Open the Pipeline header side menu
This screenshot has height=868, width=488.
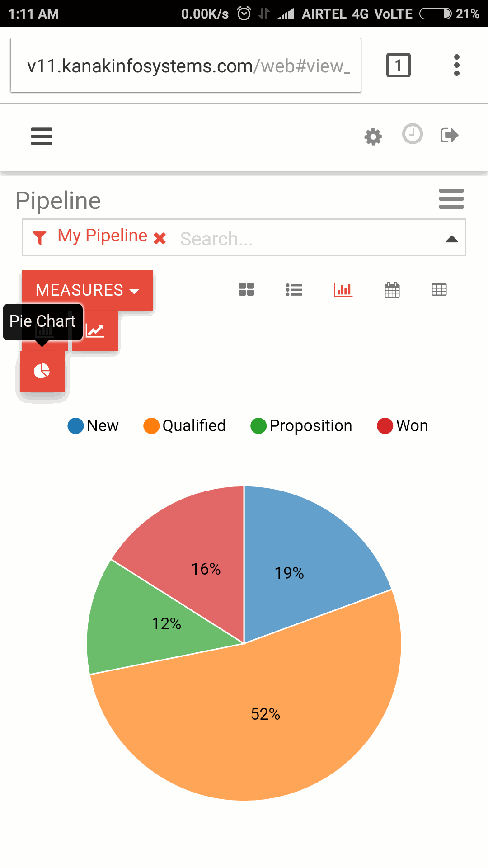[x=451, y=199]
